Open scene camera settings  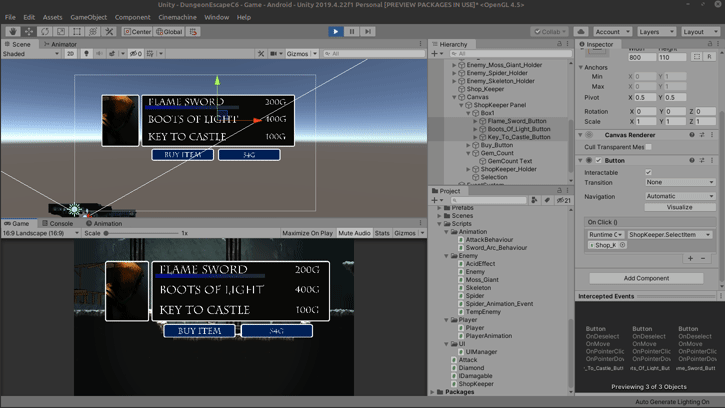(x=274, y=54)
